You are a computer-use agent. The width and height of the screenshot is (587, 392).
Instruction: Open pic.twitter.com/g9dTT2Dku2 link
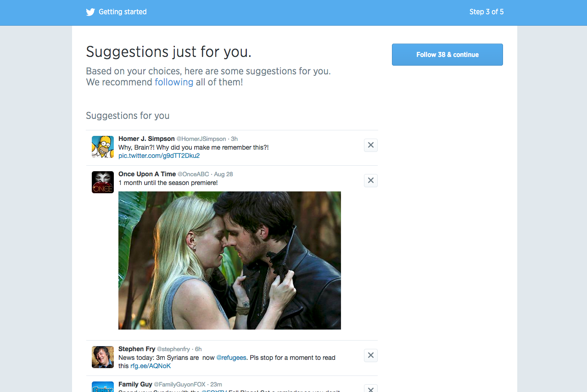click(159, 156)
